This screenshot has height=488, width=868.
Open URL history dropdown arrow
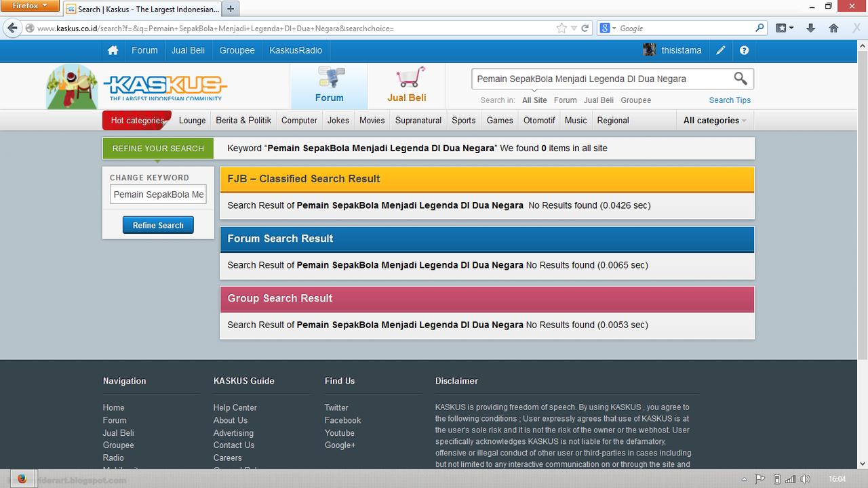click(574, 28)
